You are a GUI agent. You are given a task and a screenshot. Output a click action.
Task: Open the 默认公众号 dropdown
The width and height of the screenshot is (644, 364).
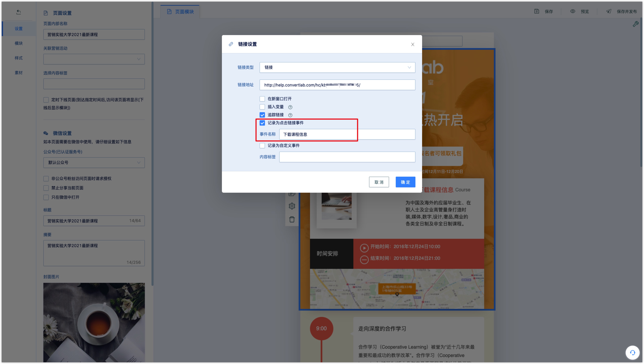pyautogui.click(x=94, y=162)
